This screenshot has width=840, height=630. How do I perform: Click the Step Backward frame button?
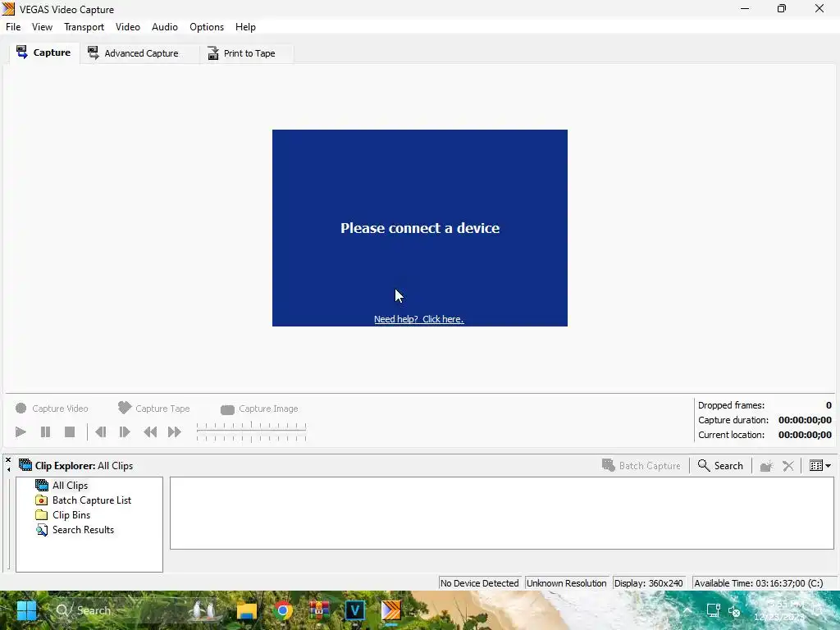[100, 431]
